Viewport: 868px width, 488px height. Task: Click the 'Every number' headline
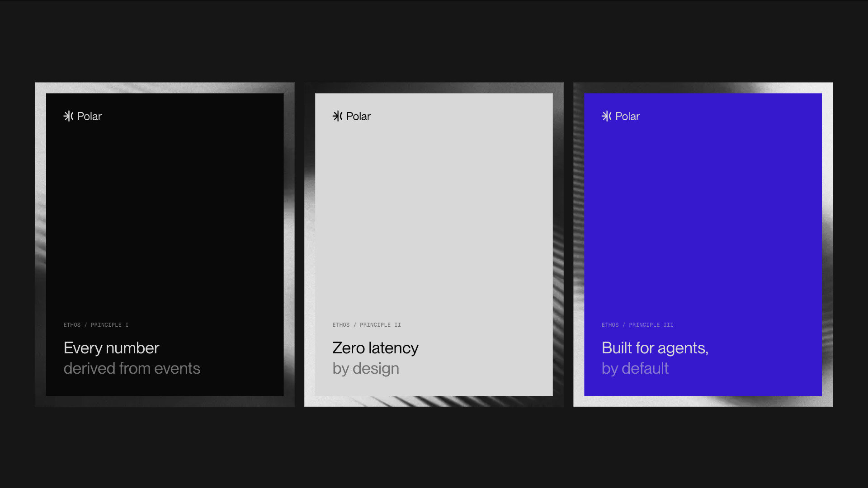pyautogui.click(x=111, y=348)
